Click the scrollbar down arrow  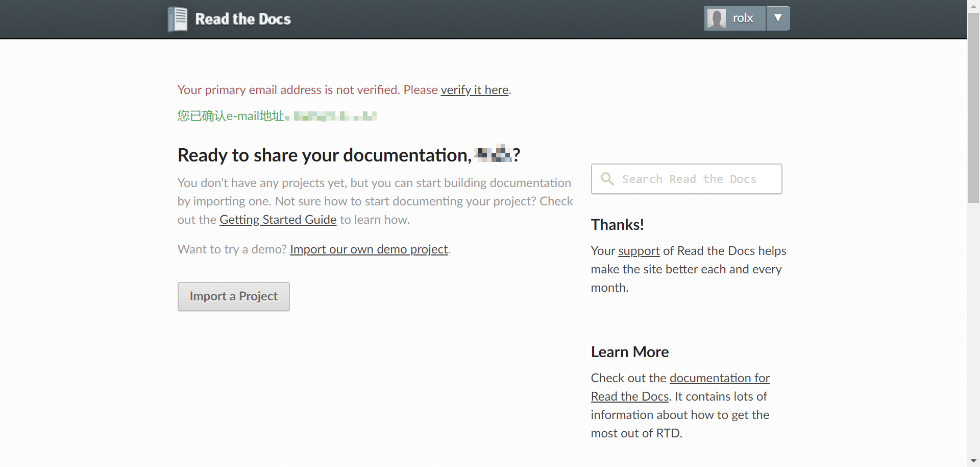973,461
